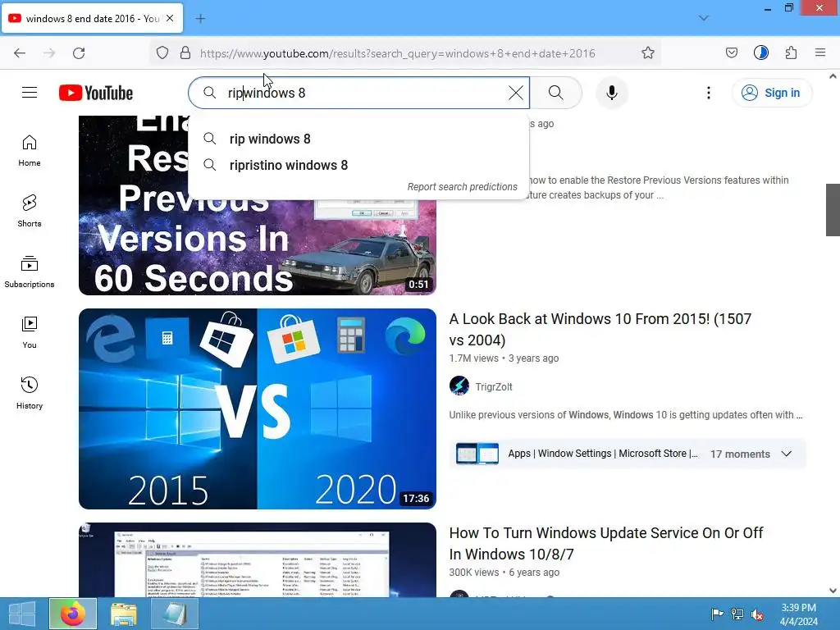List all tabs dropdown arrow
Viewport: 840px width, 630px height.
pos(703,18)
